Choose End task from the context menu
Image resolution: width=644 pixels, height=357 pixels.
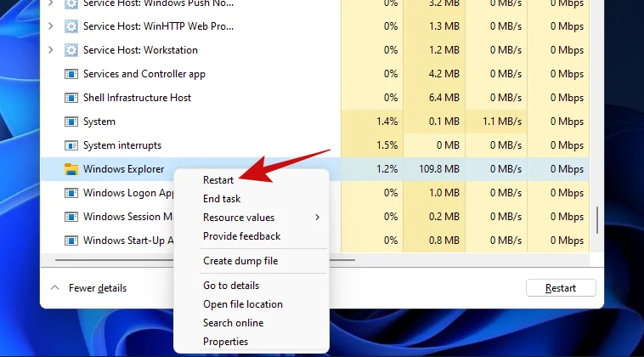[x=222, y=199]
